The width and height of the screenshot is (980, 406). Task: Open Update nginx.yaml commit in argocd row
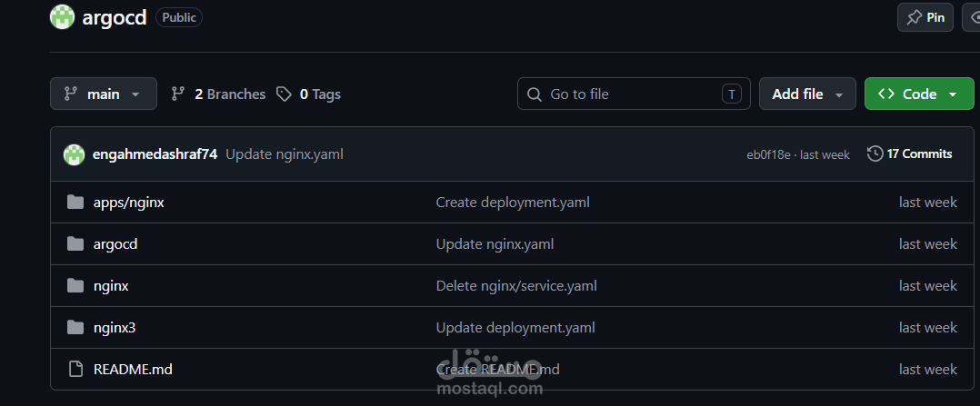click(495, 244)
